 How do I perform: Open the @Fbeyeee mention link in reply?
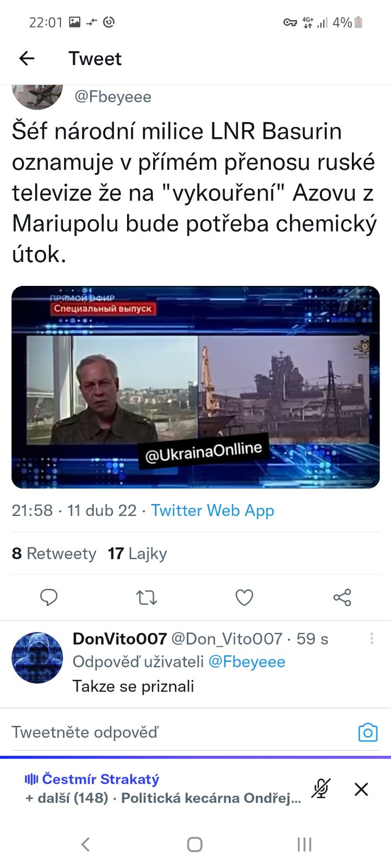point(247,662)
